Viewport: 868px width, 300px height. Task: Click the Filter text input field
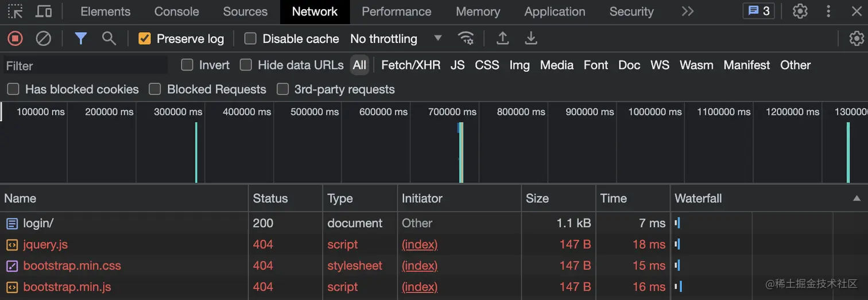86,65
